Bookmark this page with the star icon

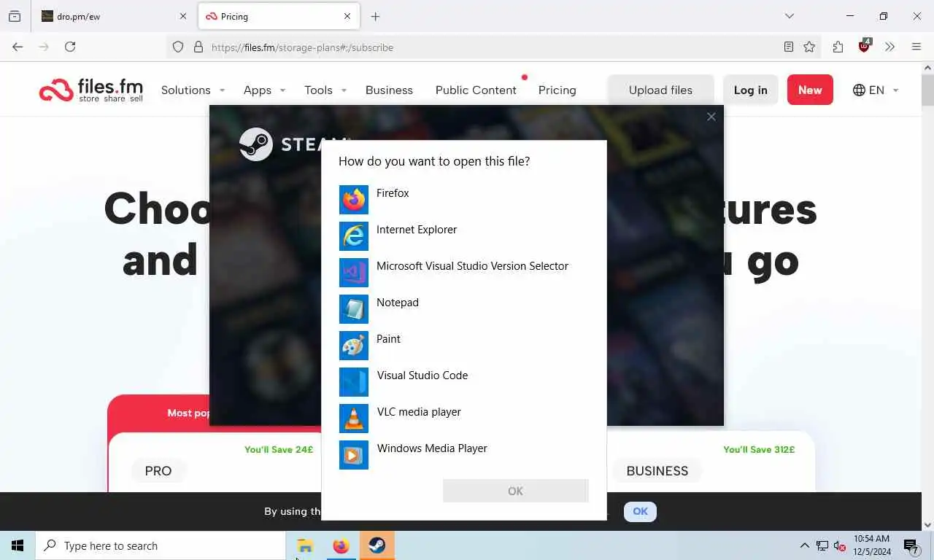pos(809,47)
